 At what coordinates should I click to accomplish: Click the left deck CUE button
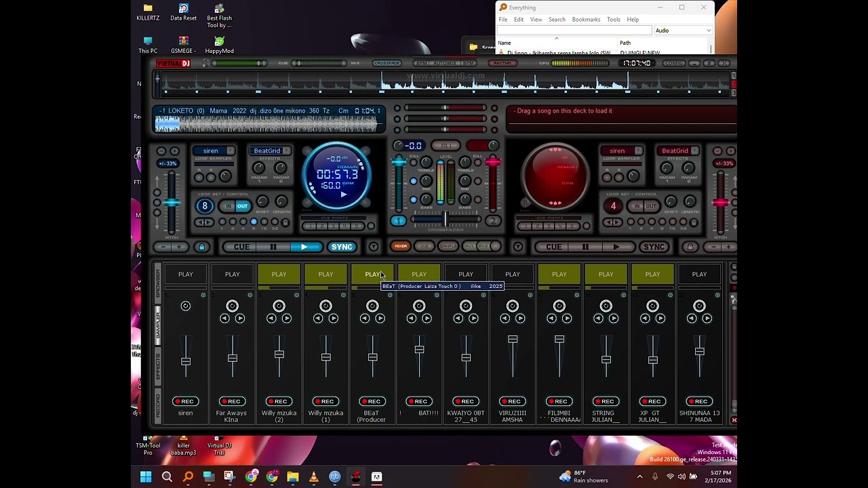(x=241, y=247)
